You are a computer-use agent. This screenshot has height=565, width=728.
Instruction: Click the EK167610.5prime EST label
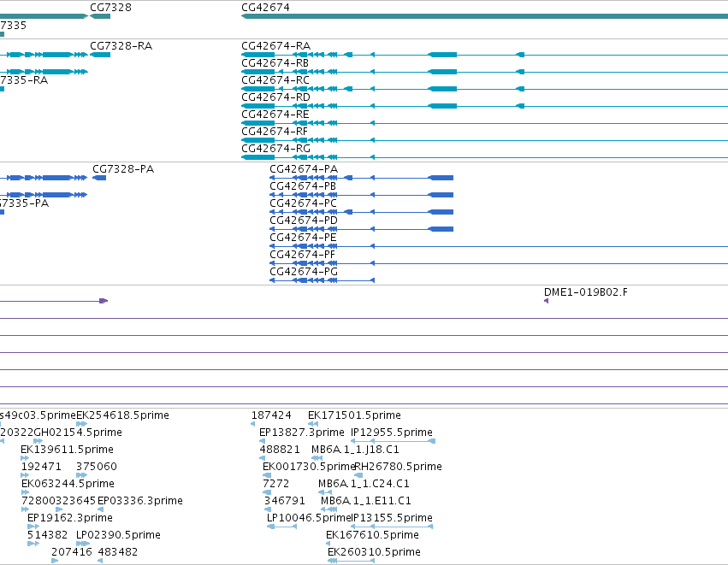(372, 535)
